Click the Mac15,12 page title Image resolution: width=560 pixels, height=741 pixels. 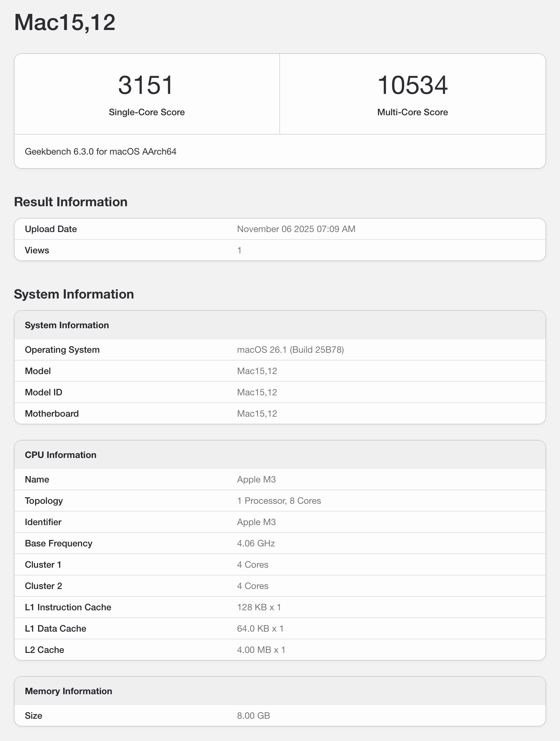[65, 23]
